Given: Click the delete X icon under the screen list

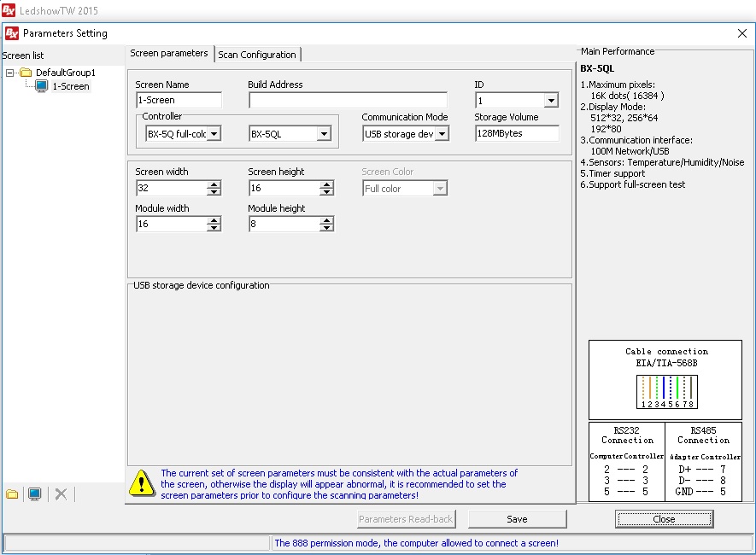Looking at the screenshot, I should [61, 494].
